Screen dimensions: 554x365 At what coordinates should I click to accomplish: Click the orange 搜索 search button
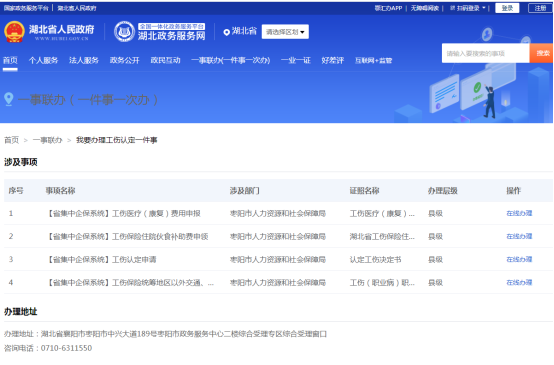542,53
